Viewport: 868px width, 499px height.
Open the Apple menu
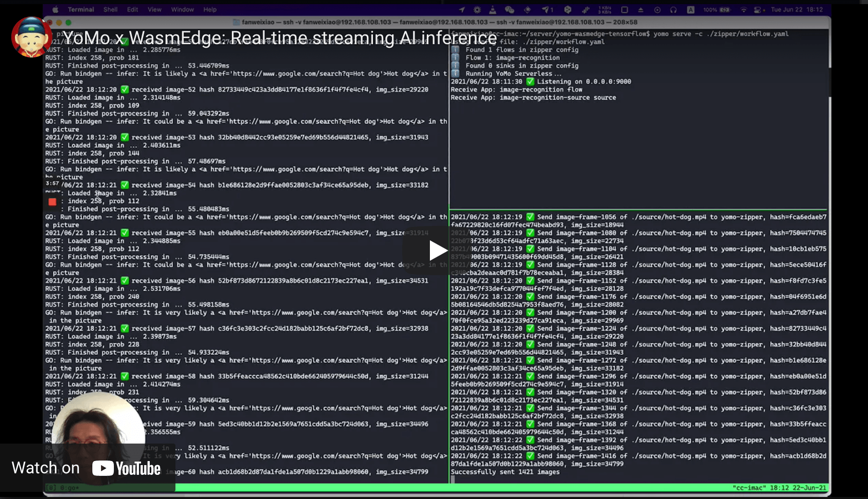(55, 9)
